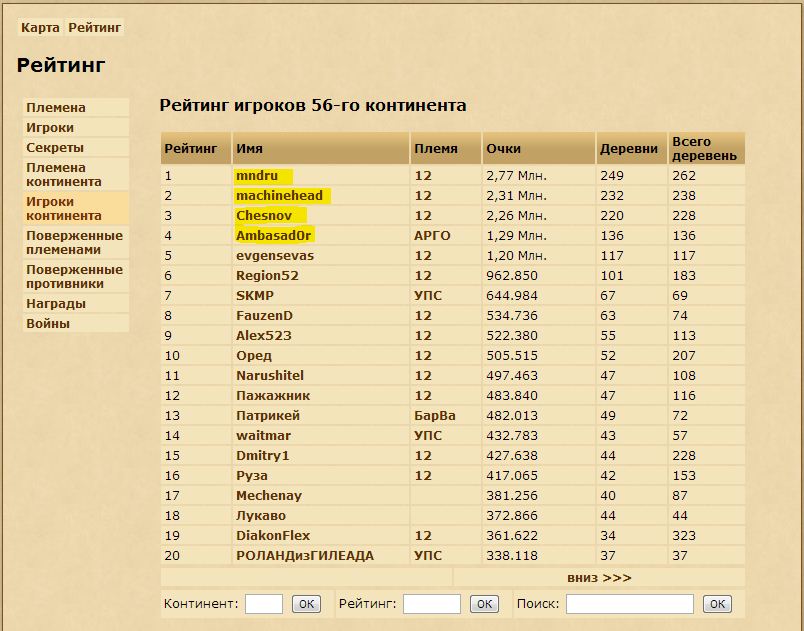This screenshot has height=631, width=804.
Task: Open Поверженные противники sidebar item
Action: (74, 276)
